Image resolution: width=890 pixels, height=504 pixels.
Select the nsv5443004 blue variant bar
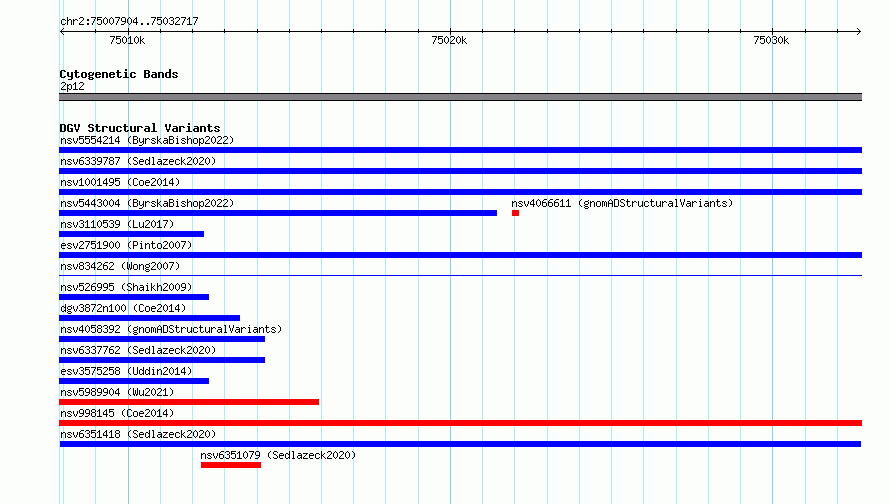pyautogui.click(x=278, y=213)
